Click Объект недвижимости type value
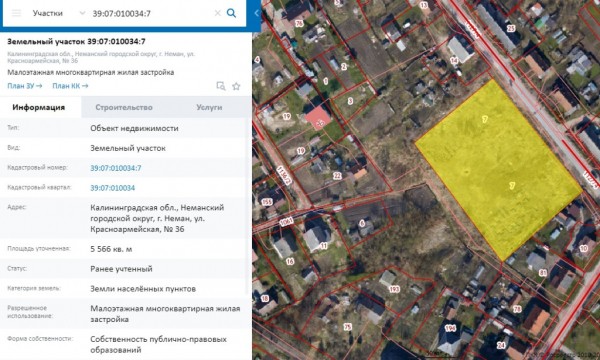The image size is (600, 360). [134, 128]
